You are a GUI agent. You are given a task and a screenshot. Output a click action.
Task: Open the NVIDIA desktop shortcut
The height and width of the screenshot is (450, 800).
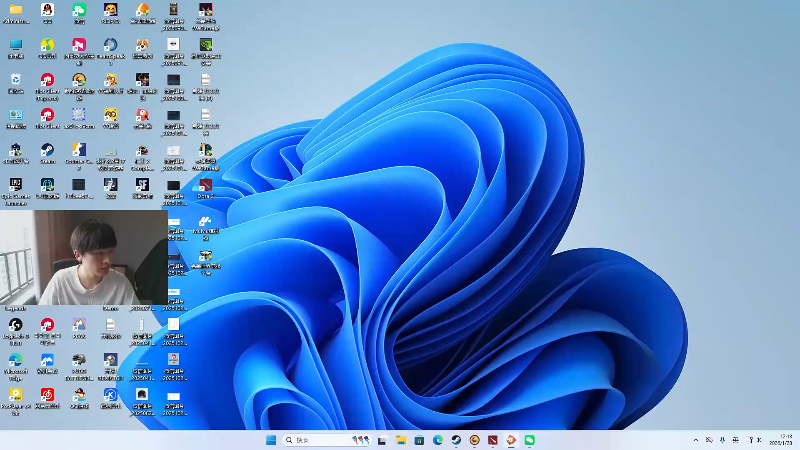[x=205, y=46]
